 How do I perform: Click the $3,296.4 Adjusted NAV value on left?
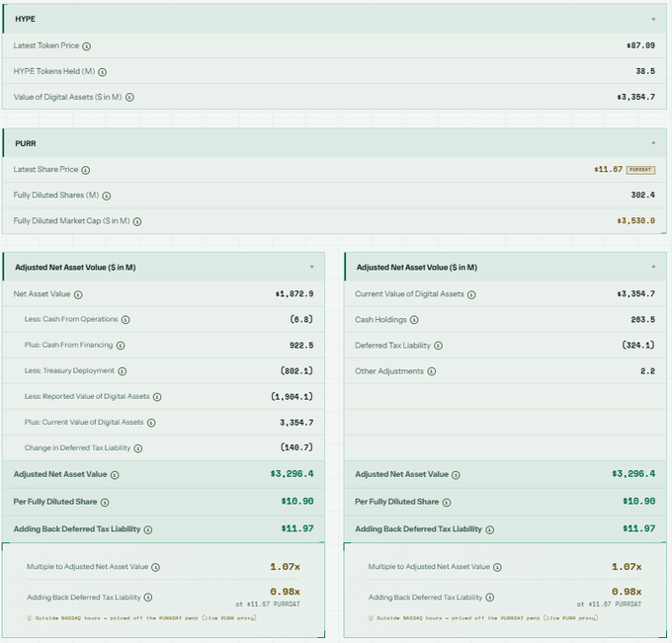click(292, 474)
